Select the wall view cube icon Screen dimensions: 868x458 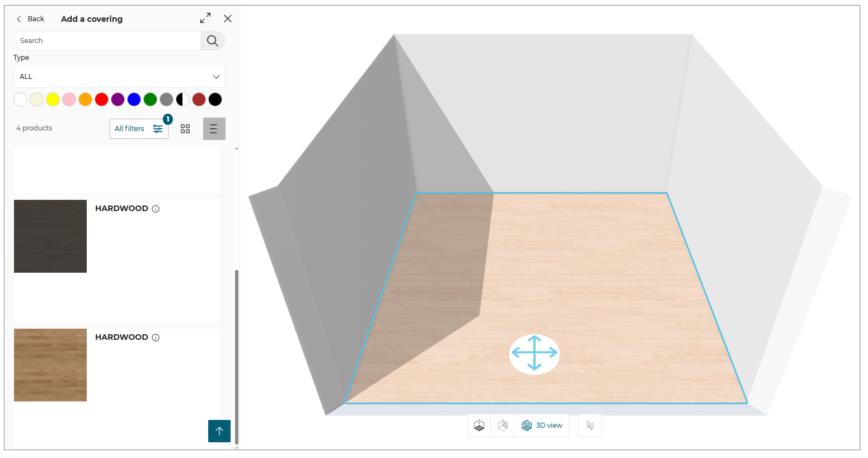point(503,426)
